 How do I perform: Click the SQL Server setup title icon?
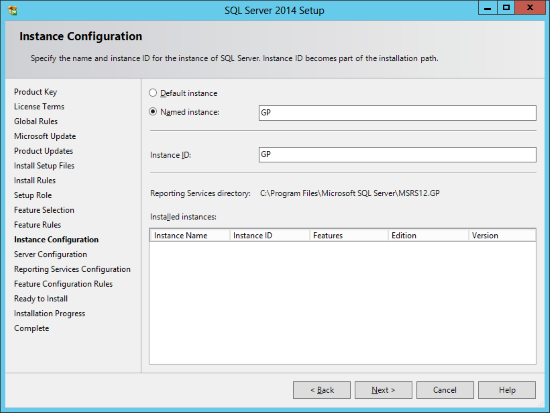coord(12,11)
